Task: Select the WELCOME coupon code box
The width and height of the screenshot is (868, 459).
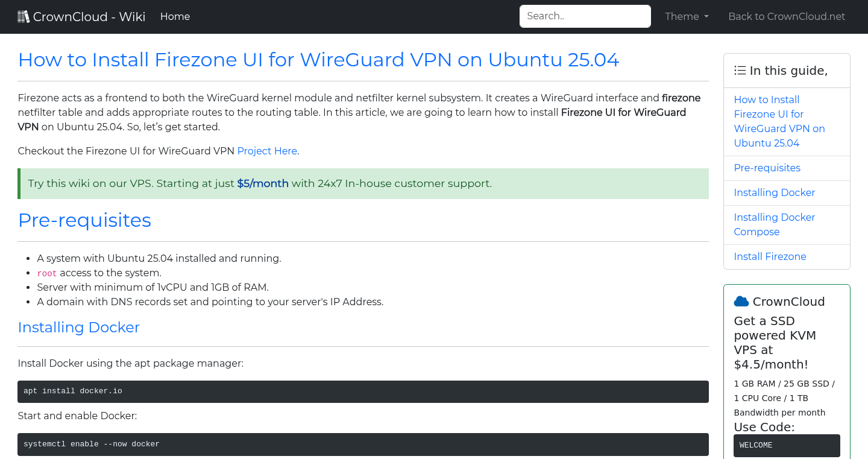Action: click(787, 445)
